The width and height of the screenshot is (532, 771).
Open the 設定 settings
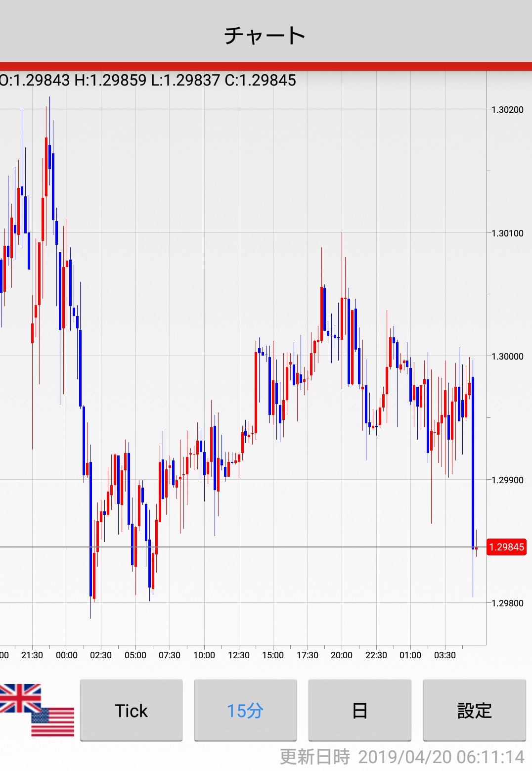click(x=474, y=710)
